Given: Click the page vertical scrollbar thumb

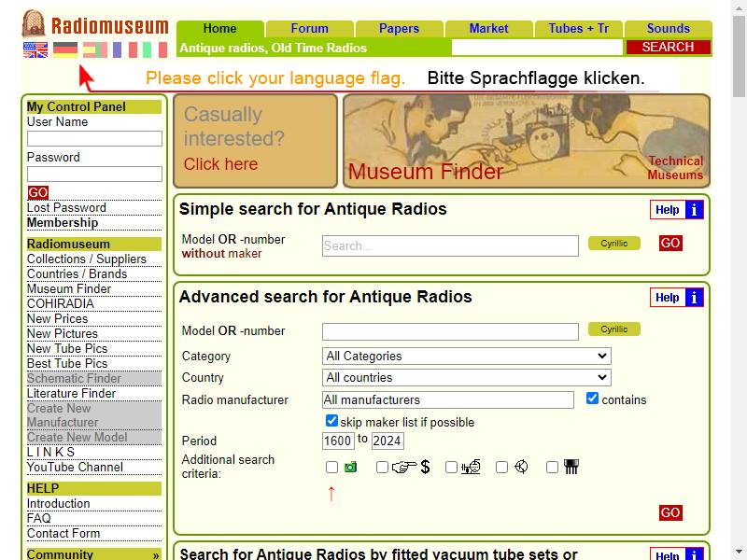Looking at the screenshot, I should coord(739,56).
